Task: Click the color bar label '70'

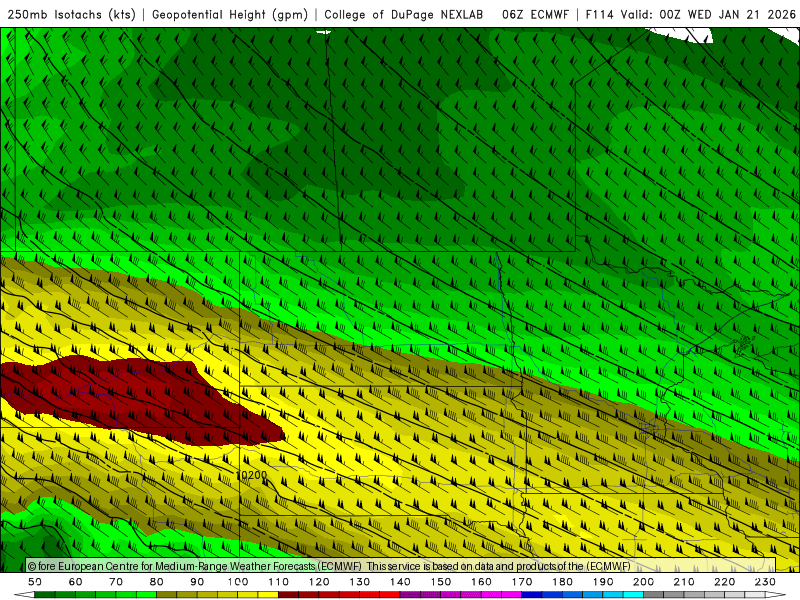Action: (x=116, y=582)
